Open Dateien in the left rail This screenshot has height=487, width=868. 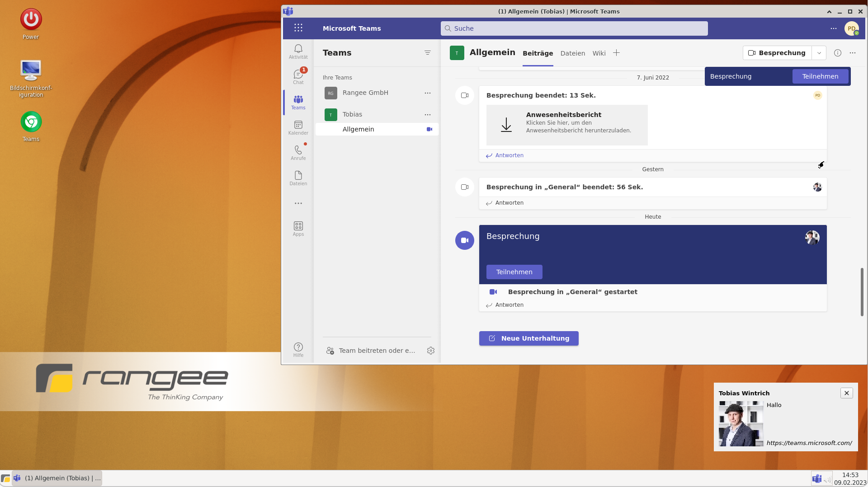[298, 178]
